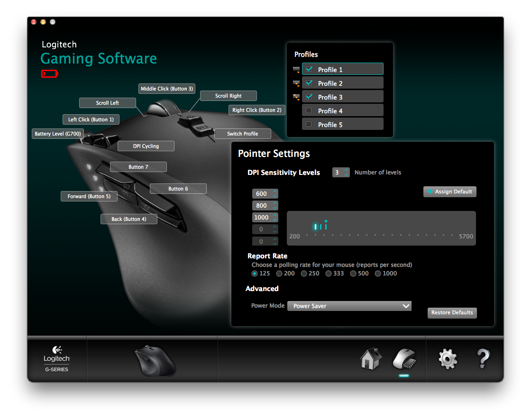Select the Profile 2 row

tap(343, 83)
